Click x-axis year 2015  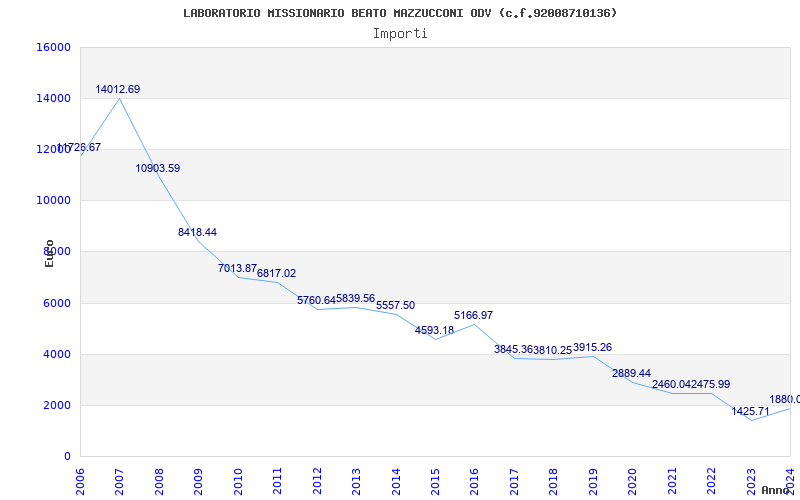435,481
